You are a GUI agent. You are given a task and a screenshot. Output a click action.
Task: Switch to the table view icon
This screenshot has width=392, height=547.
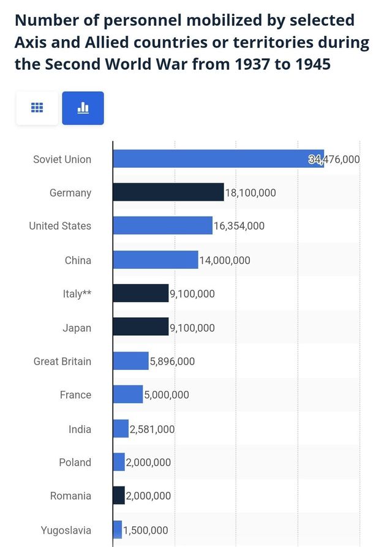[x=37, y=108]
